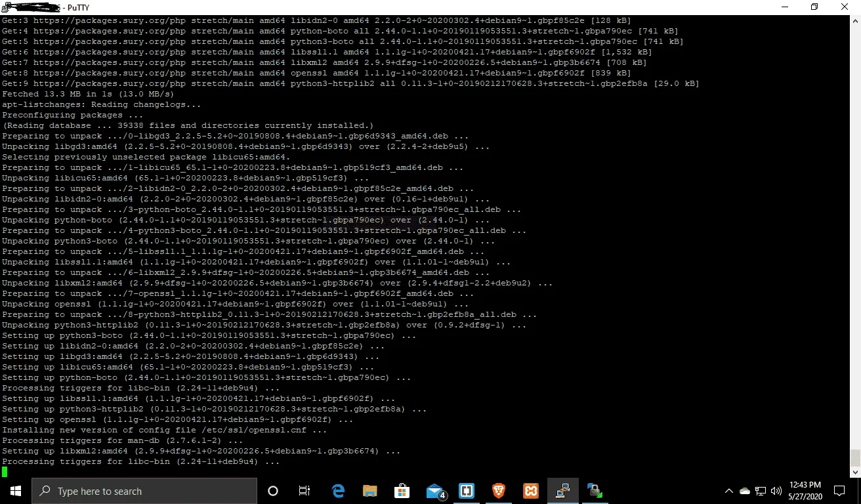Click the 'Get:4' python-boto download line

pyautogui.click(x=341, y=31)
